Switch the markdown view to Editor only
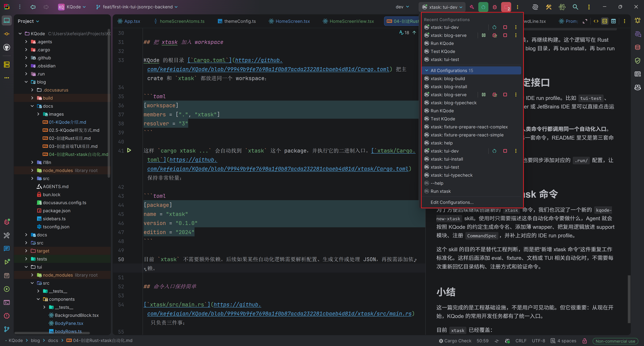644x346 pixels. coord(596,21)
